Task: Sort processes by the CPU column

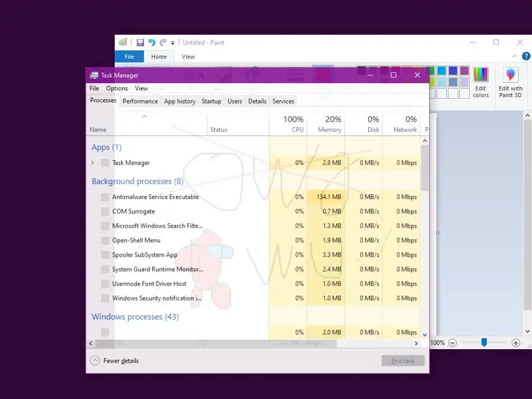Action: 288,124
